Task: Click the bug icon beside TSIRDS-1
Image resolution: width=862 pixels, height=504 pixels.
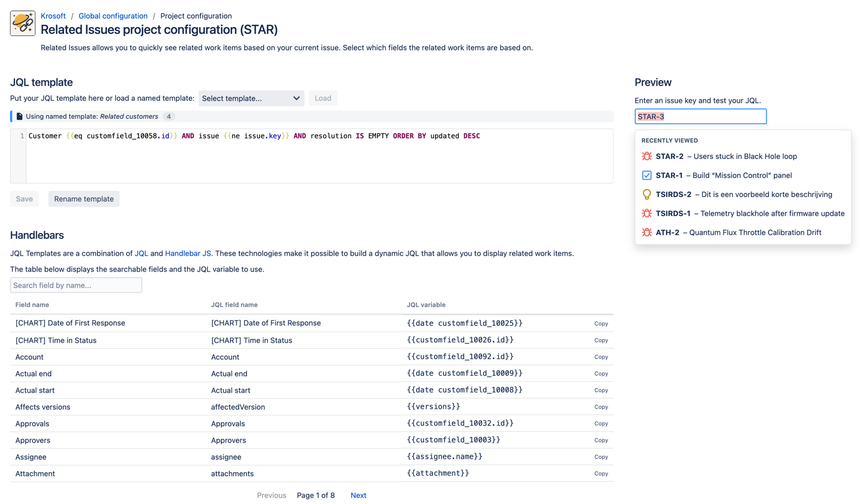Action: (x=646, y=213)
